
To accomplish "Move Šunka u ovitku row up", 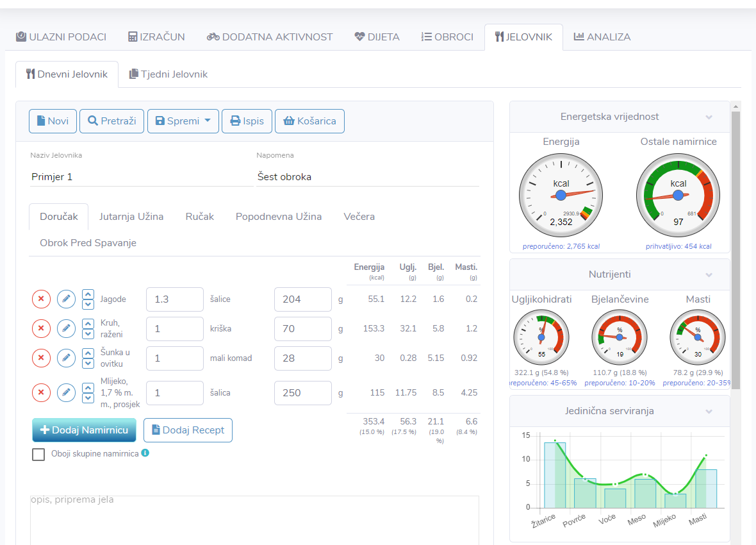I will point(88,353).
